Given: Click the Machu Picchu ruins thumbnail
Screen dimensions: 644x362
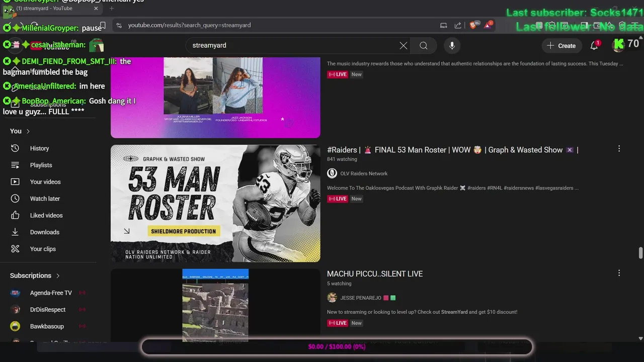Looking at the screenshot, I should pos(215,305).
